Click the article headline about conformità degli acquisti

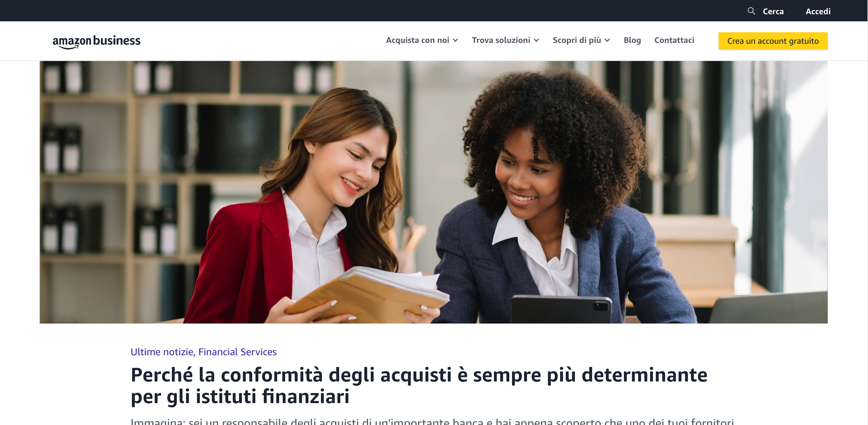coord(419,386)
